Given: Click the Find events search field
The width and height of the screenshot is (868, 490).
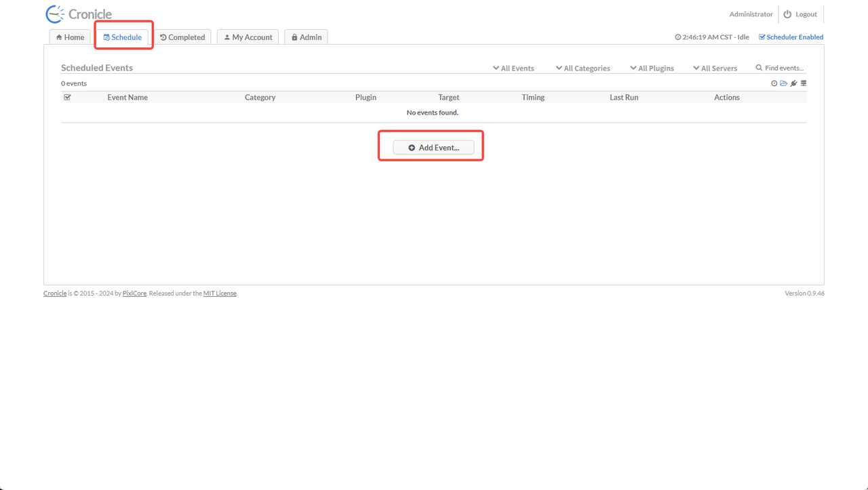Looking at the screenshot, I should (x=785, y=68).
